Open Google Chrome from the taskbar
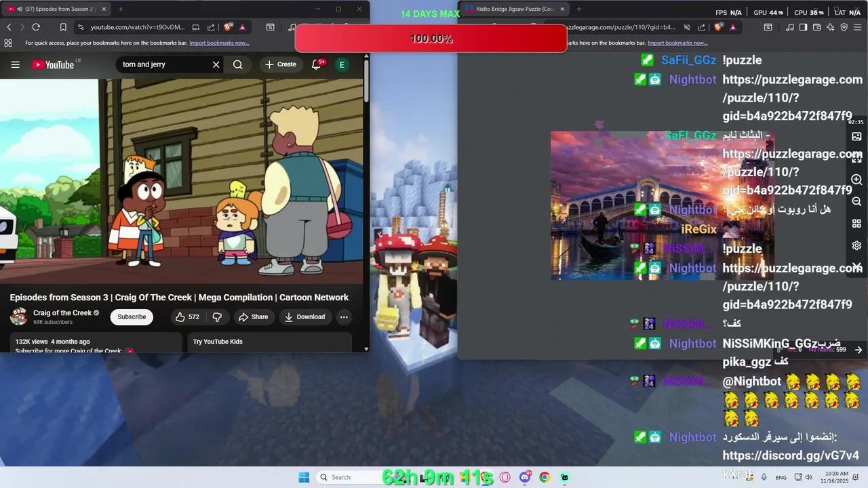The height and width of the screenshot is (488, 868). point(545,477)
